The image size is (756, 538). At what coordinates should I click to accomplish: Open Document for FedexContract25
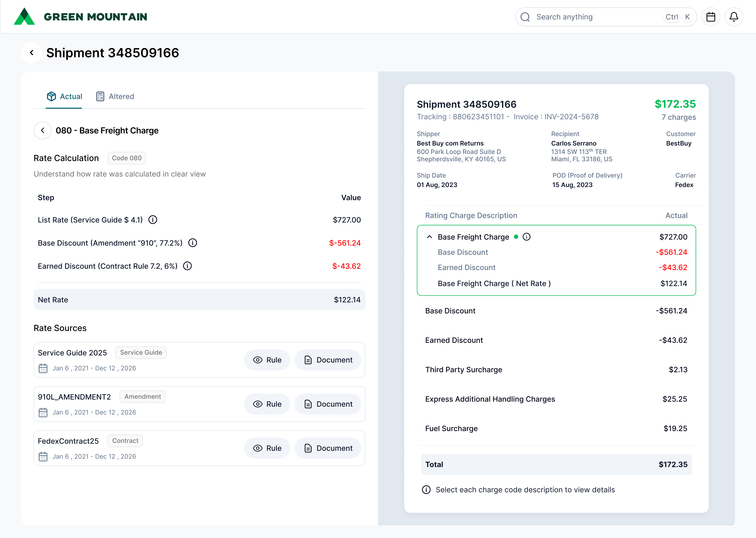click(328, 448)
